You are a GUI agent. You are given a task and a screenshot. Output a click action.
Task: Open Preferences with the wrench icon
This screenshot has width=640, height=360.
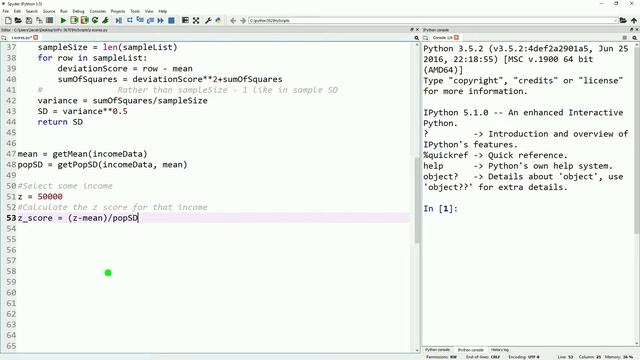point(208,20)
